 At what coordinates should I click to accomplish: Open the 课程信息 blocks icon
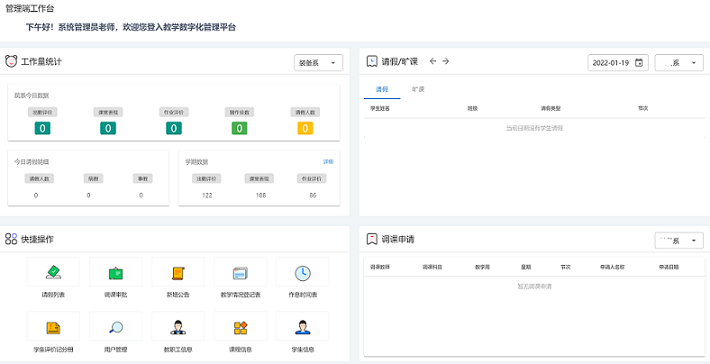coord(240,328)
